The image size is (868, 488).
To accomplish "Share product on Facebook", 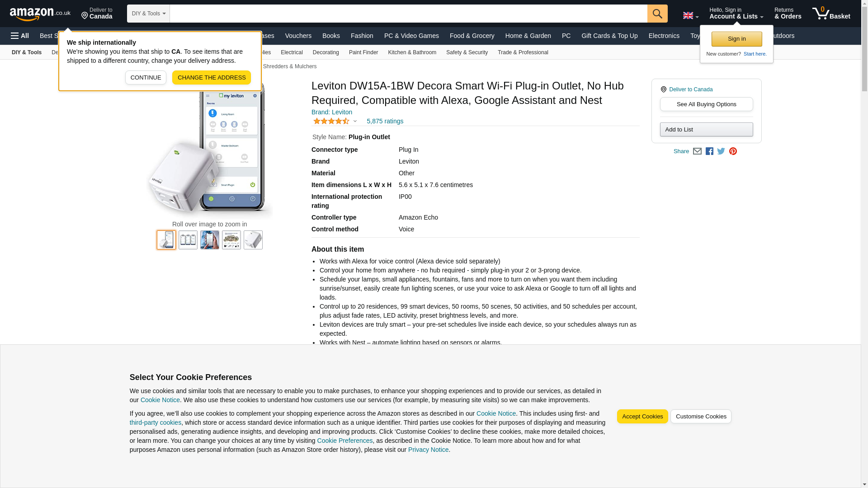I will coord(709,151).
